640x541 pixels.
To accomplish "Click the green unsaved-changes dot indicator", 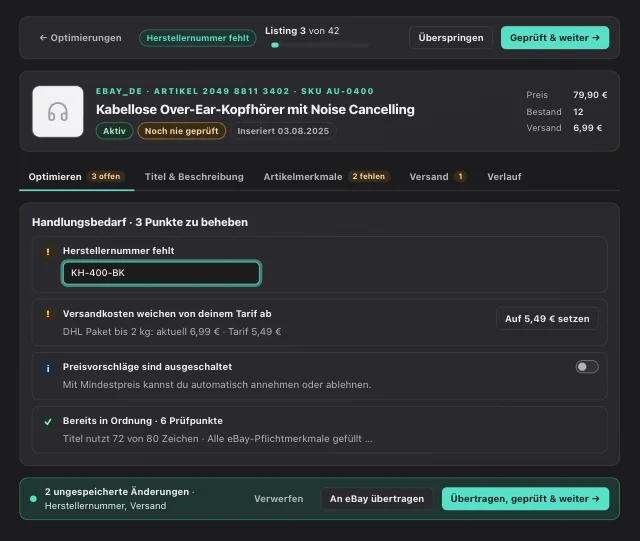I will coord(33,499).
